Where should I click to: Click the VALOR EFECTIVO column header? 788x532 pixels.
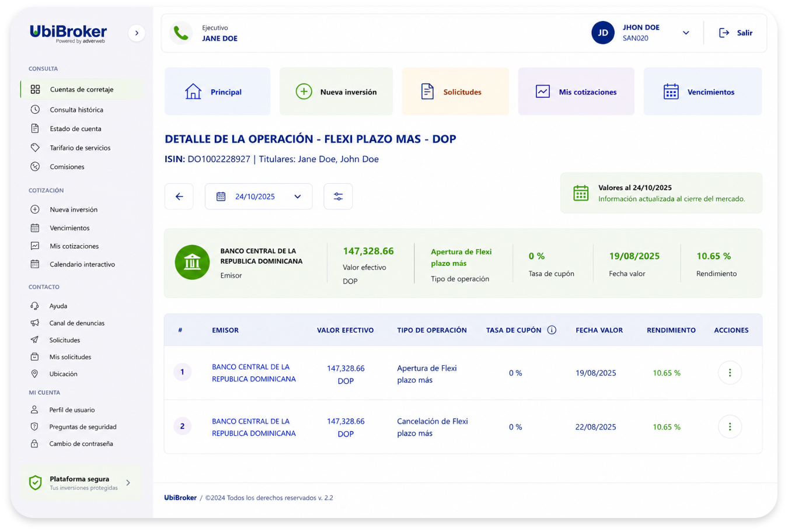click(x=345, y=330)
